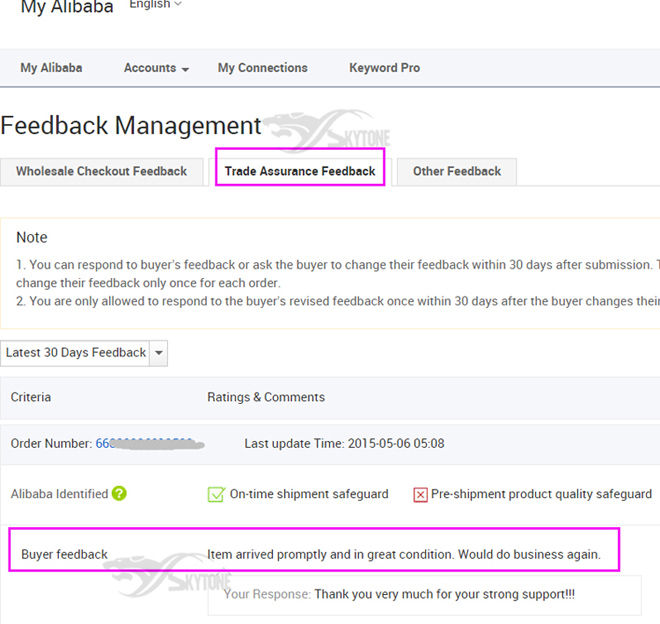Click the Alibaba Identified label
The image size is (660, 624).
[59, 494]
